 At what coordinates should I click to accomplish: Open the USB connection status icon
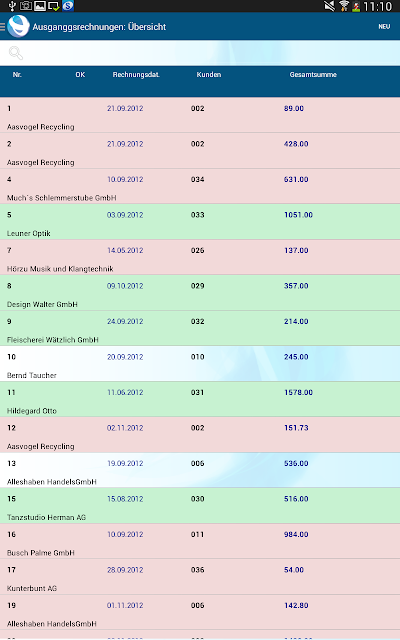pos(12,6)
